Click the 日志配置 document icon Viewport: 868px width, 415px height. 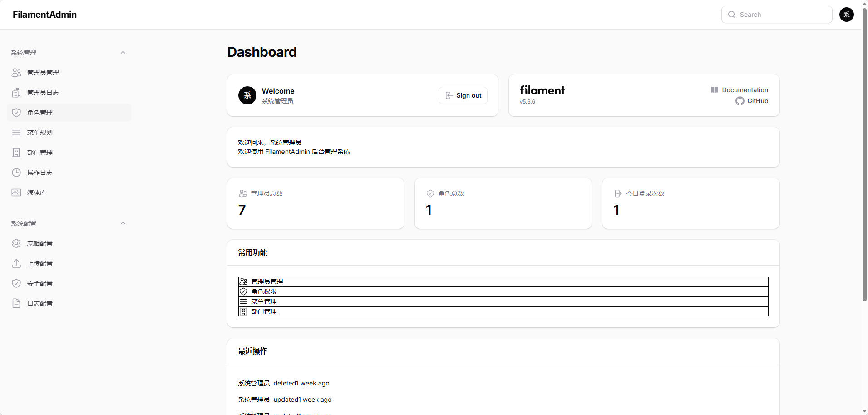(16, 303)
